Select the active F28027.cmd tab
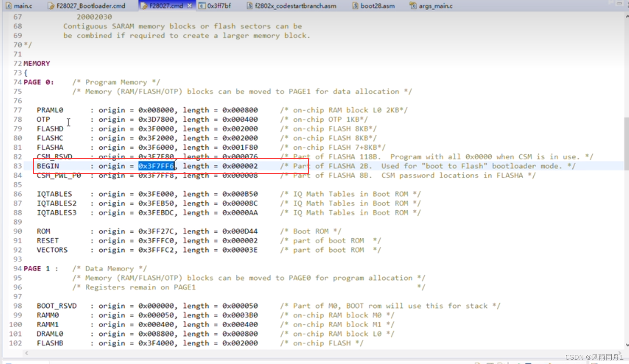 (x=162, y=6)
